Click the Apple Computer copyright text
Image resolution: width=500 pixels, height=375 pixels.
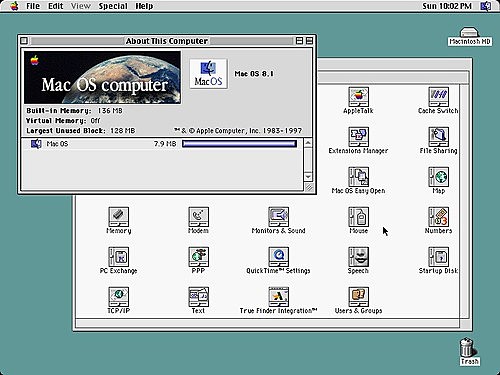tap(238, 131)
